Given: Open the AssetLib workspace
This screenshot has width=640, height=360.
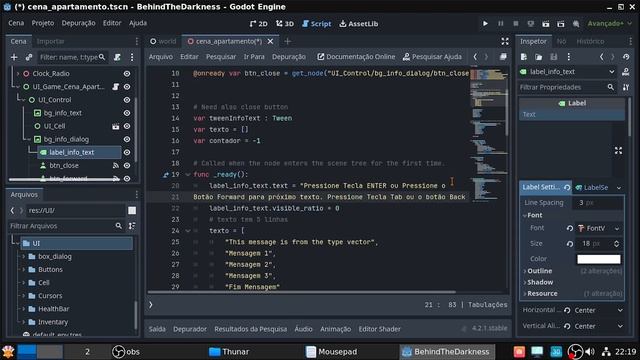Looking at the screenshot, I should pyautogui.click(x=359, y=24).
